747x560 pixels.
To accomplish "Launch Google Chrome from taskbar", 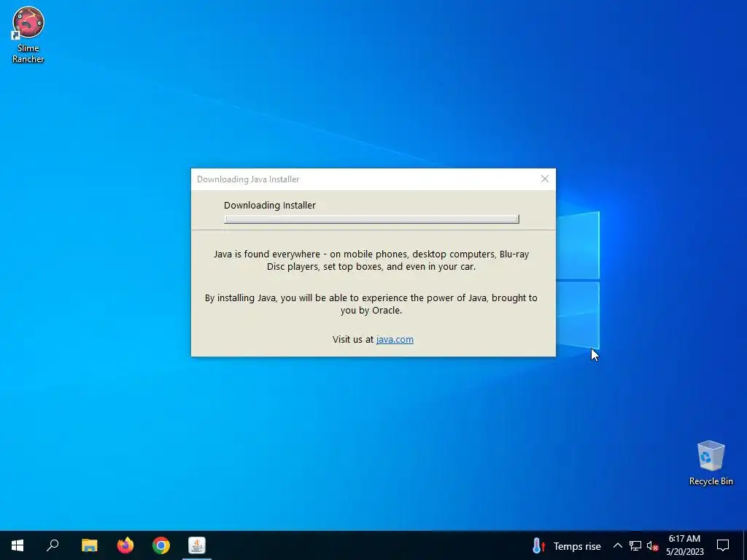I will click(x=161, y=545).
